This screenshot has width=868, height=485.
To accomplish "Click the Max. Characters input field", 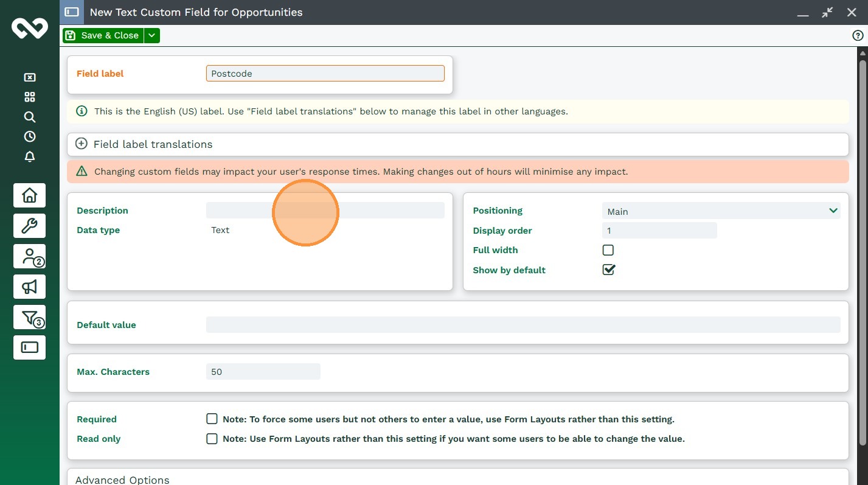I will (263, 372).
